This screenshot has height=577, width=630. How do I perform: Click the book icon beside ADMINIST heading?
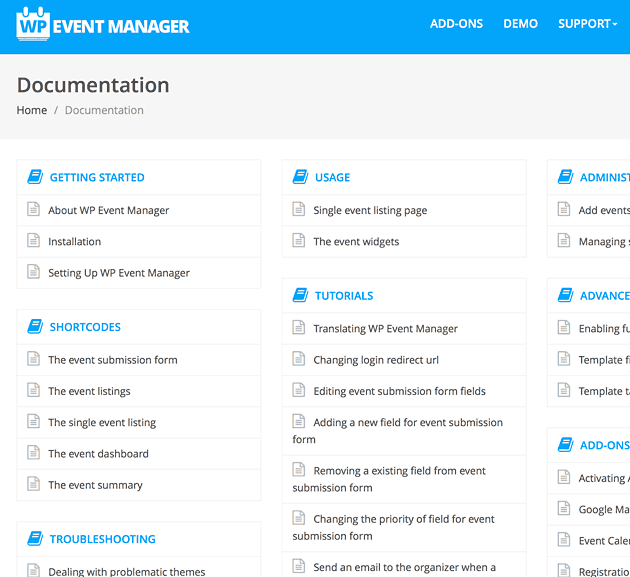click(x=565, y=177)
